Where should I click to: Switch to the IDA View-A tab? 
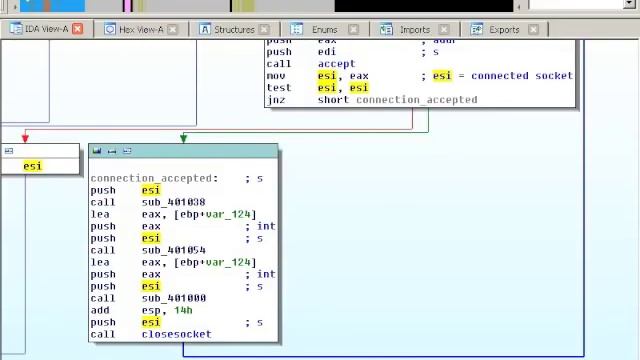click(x=46, y=29)
